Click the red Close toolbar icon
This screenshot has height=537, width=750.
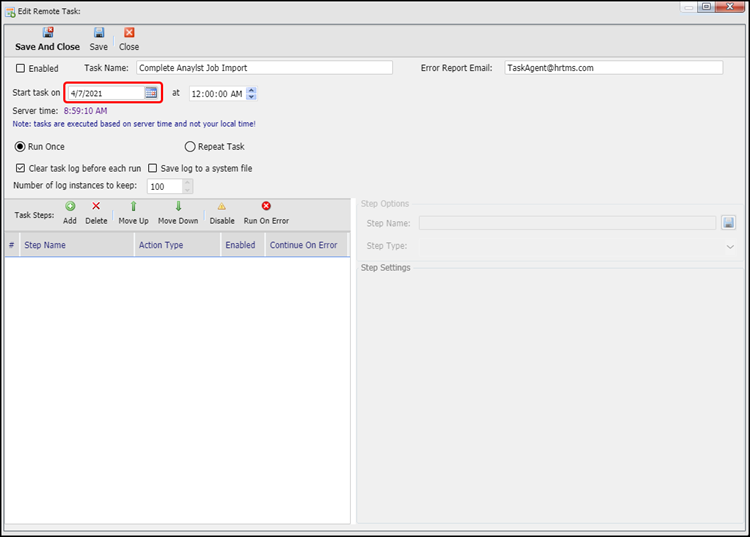(x=129, y=33)
